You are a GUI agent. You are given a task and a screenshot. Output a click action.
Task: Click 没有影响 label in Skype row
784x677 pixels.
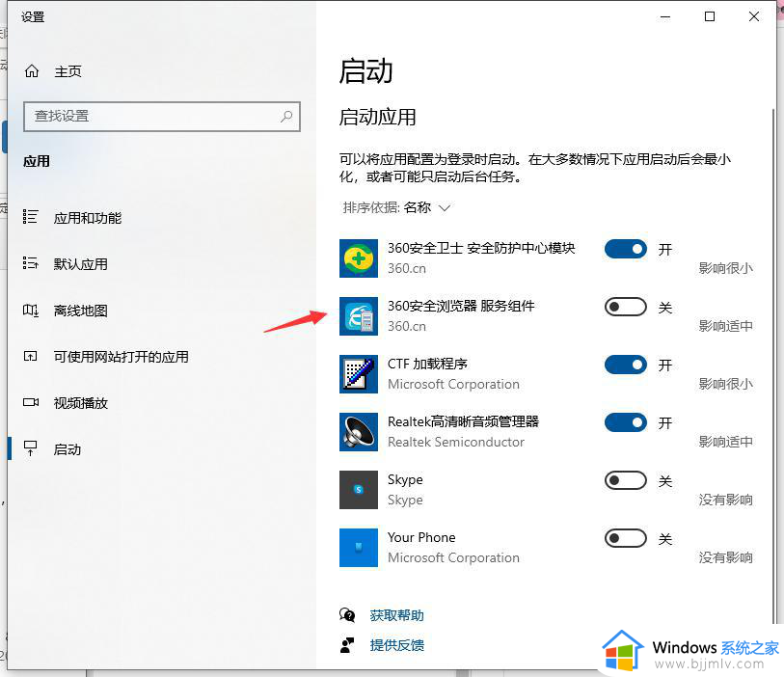click(725, 500)
